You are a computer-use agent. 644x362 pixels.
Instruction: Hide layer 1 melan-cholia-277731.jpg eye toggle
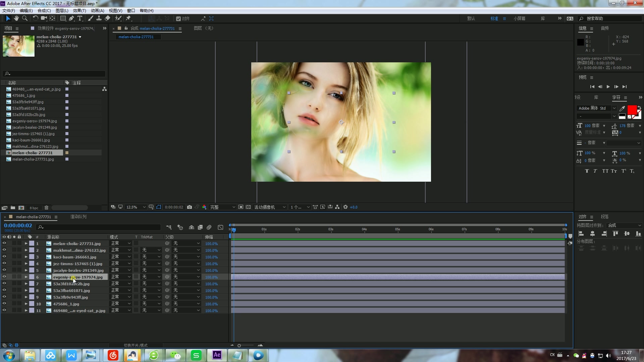click(4, 243)
